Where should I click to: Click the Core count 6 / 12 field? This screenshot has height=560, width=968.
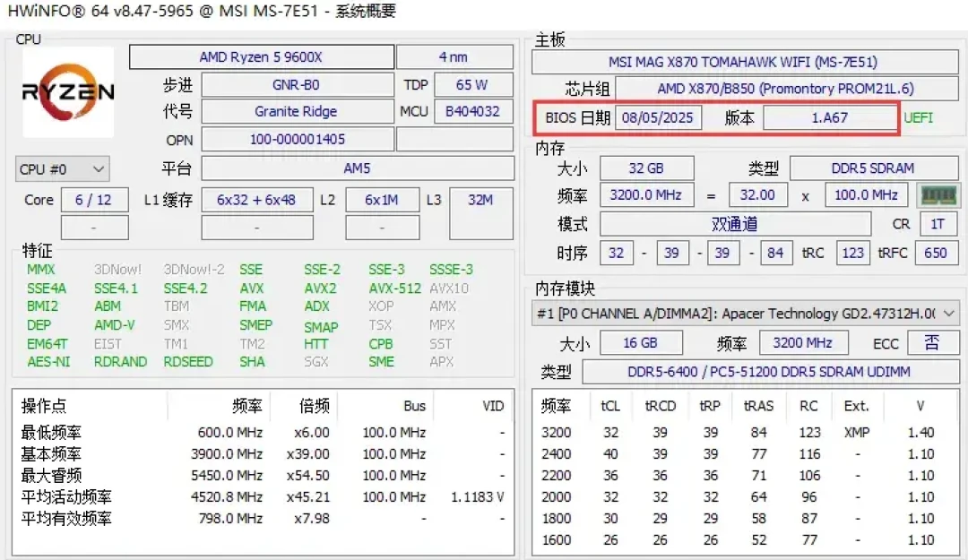point(94,200)
